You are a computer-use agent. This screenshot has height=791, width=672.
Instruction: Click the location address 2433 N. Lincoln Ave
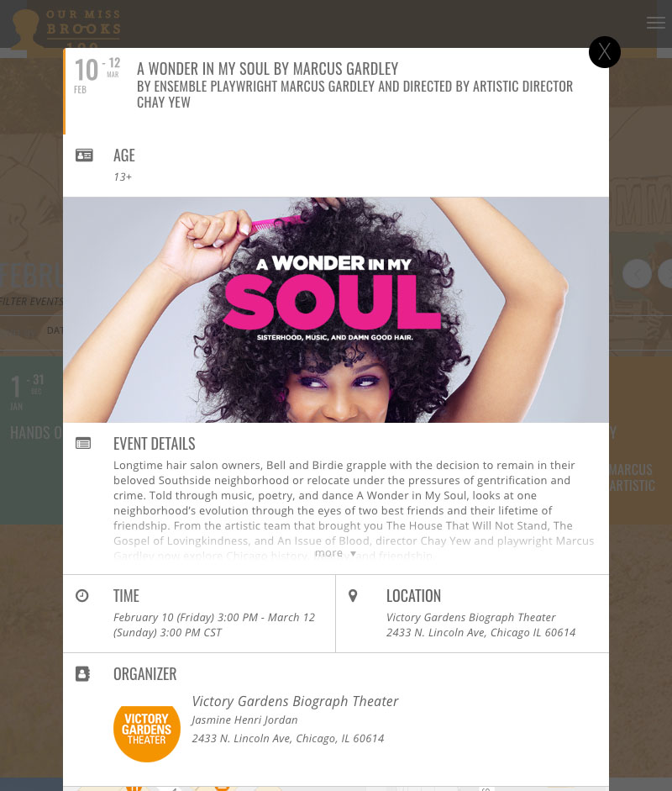tap(481, 633)
